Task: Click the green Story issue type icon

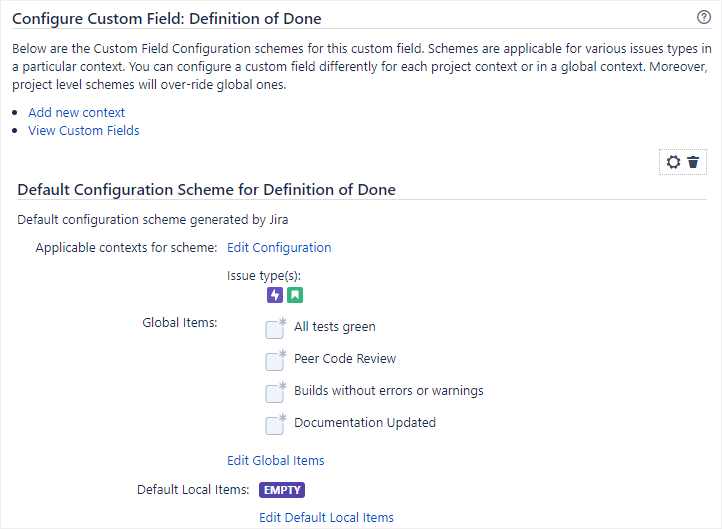Action: pos(295,295)
